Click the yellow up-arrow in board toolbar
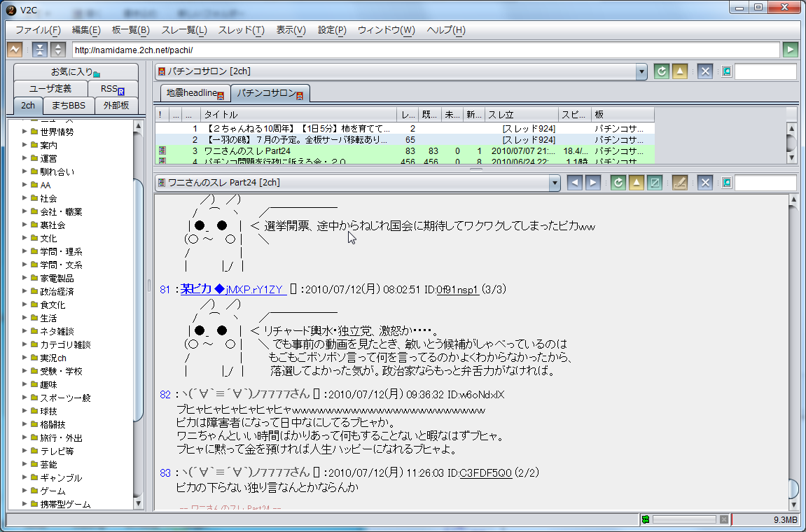Image resolution: width=806 pixels, height=532 pixels. pos(679,71)
